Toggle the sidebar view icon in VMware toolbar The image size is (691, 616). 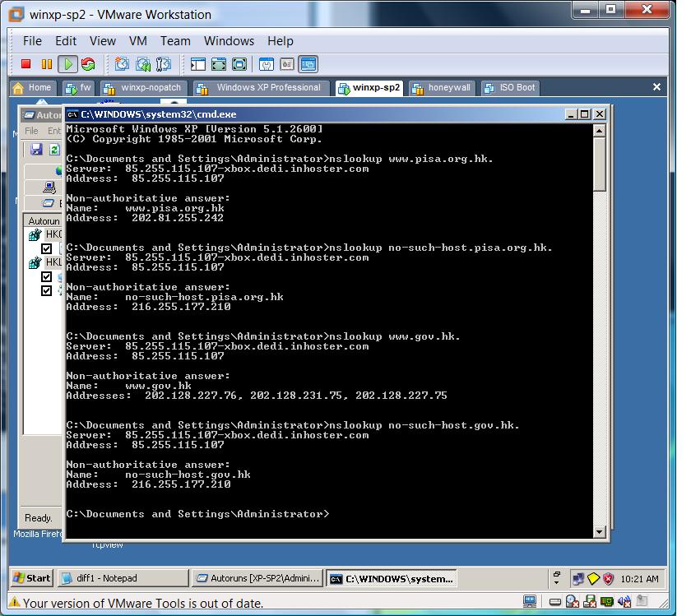[198, 64]
